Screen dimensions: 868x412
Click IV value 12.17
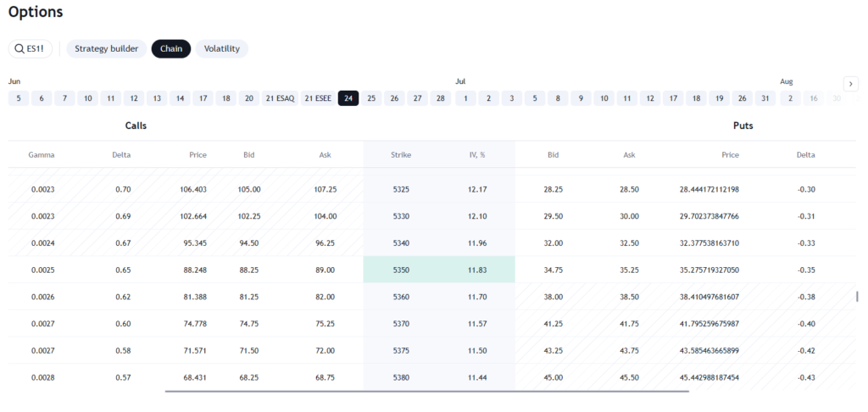point(477,189)
